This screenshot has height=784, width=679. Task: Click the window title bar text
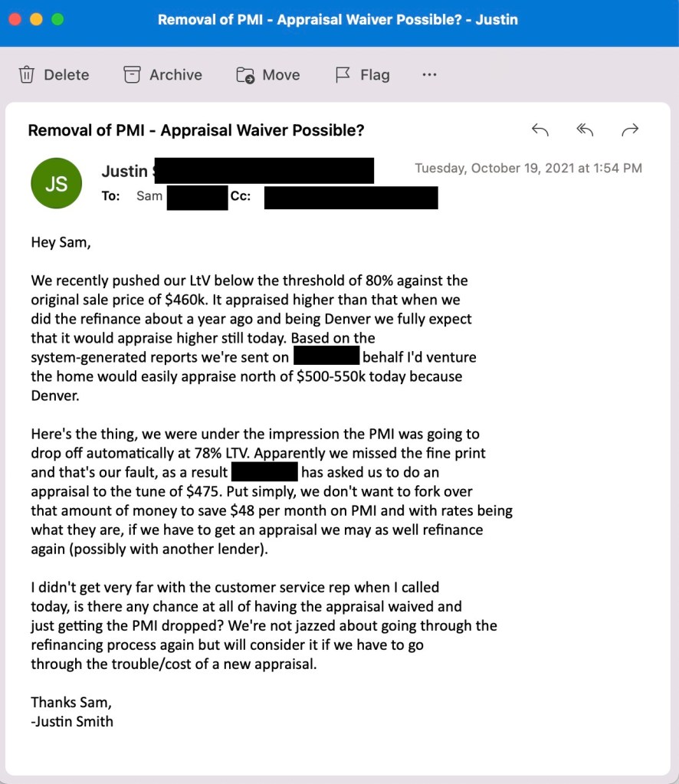pyautogui.click(x=338, y=20)
